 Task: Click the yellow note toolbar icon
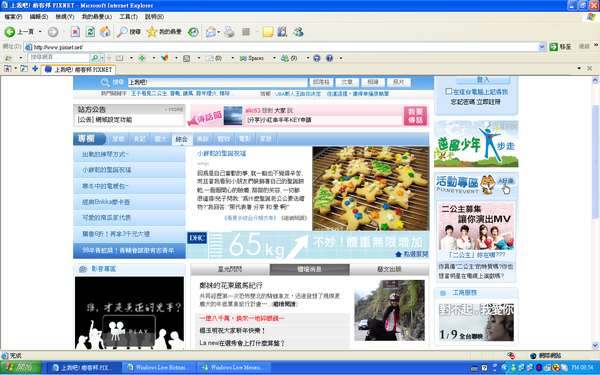point(268,32)
